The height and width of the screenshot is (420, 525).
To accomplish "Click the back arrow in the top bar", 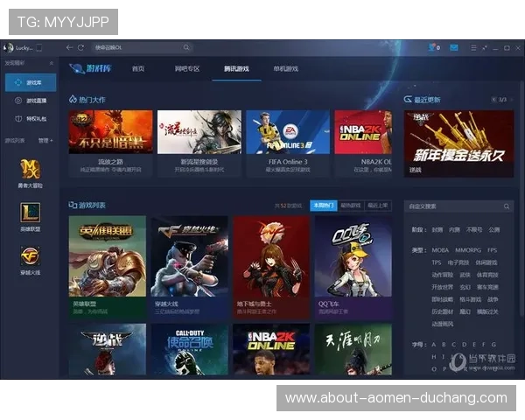I will 69,47.
